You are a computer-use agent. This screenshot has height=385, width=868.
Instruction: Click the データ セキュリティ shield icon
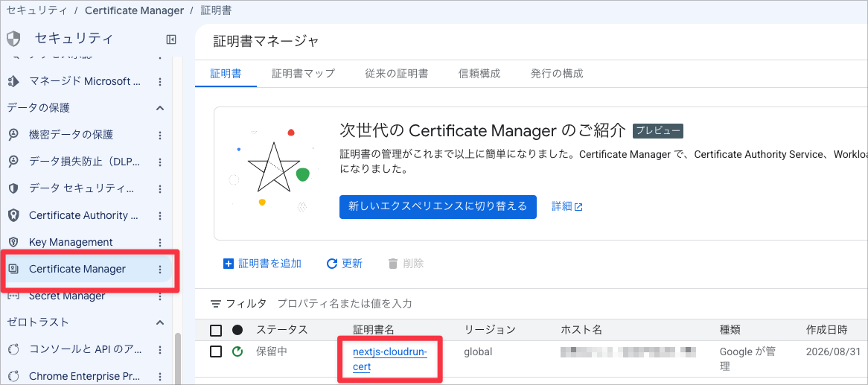pos(14,188)
